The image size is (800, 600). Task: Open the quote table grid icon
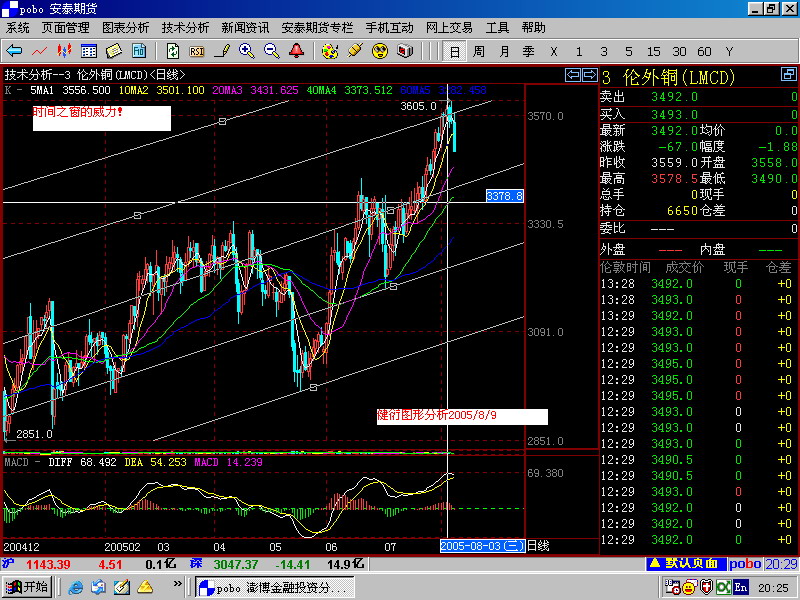click(x=89, y=51)
